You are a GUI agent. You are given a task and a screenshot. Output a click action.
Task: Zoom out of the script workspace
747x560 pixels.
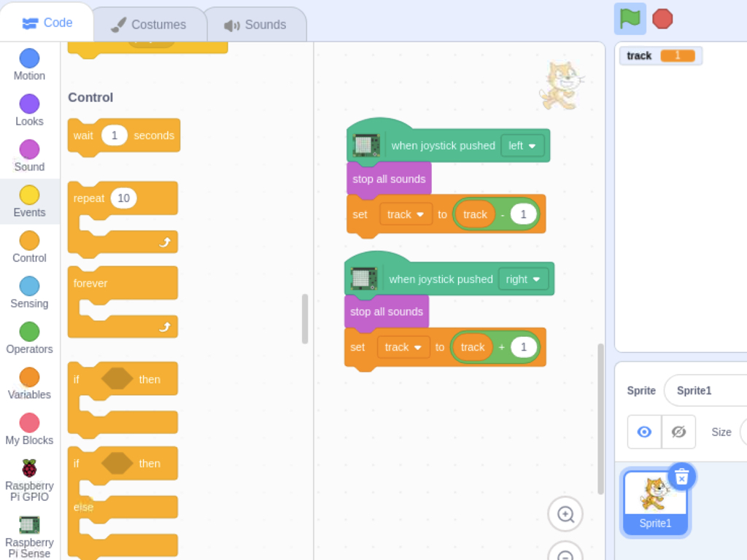click(x=565, y=553)
